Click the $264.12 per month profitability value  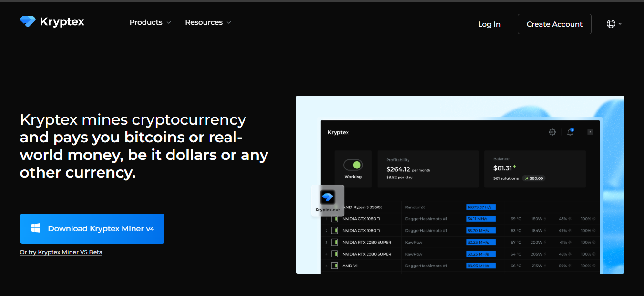tap(408, 169)
